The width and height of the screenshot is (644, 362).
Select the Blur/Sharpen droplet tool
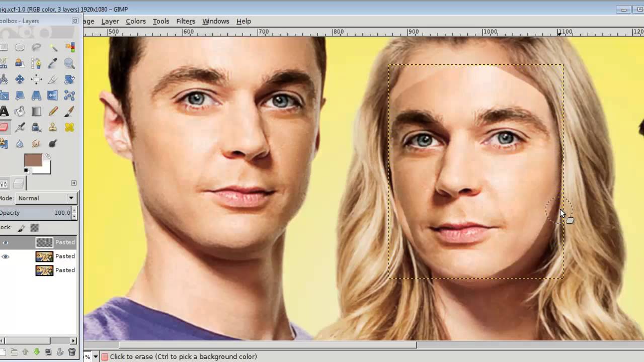pos(20,144)
